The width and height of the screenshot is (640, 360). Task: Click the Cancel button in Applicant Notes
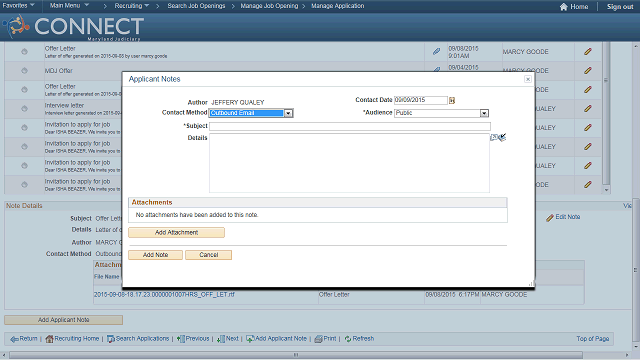click(209, 255)
